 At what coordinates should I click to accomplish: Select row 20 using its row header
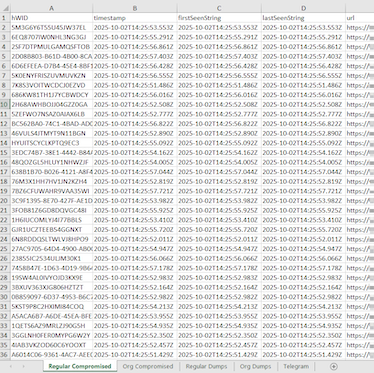click(x=5, y=201)
